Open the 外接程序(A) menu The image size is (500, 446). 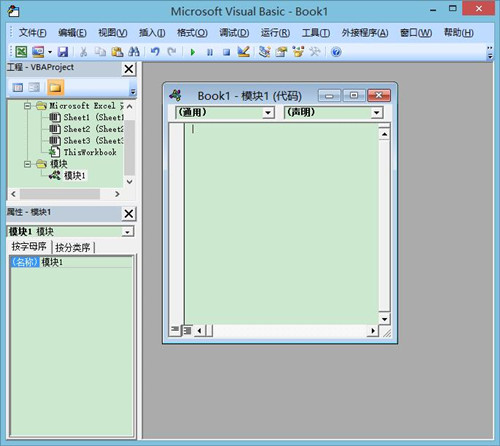[365, 33]
